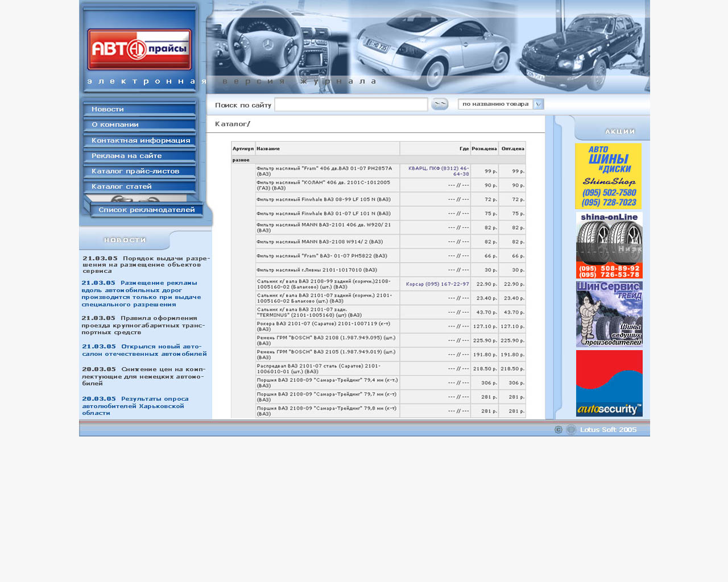
Task: Click the КВАРЦ, ПКФ phone link
Action: pyautogui.click(x=439, y=171)
